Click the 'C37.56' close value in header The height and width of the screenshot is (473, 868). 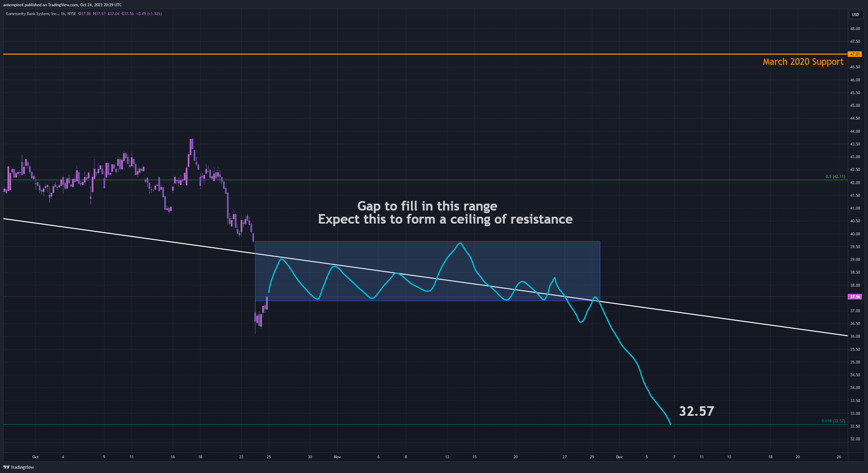pos(128,14)
